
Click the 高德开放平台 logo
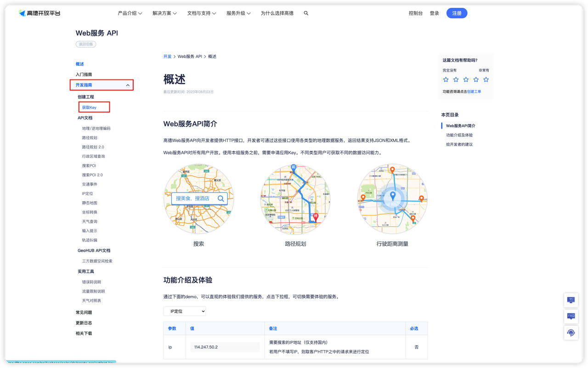click(x=40, y=13)
